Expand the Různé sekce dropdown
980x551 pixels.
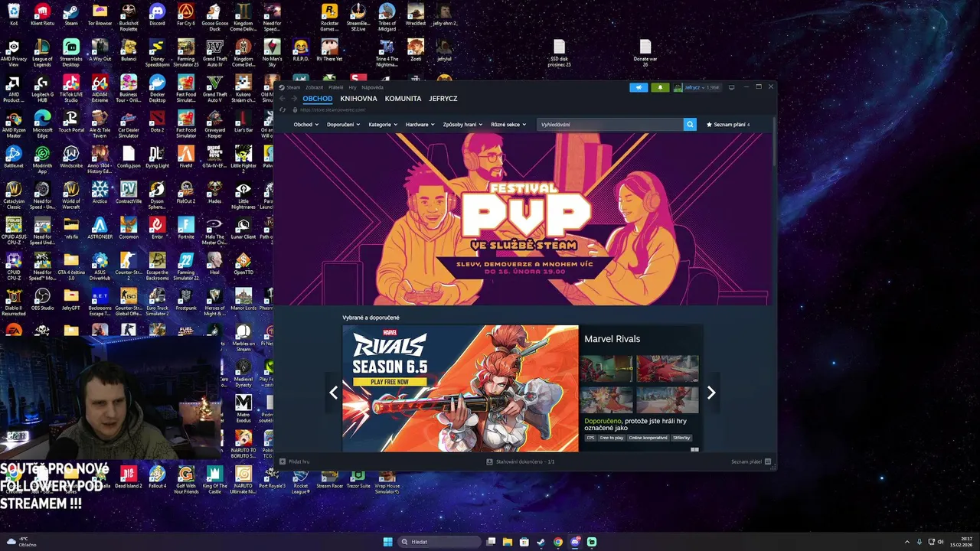tap(508, 124)
